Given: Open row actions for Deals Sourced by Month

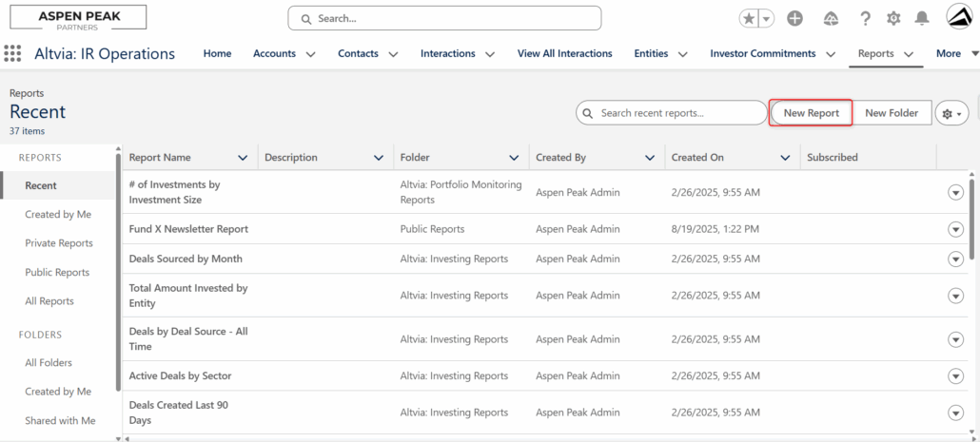Looking at the screenshot, I should click(955, 259).
